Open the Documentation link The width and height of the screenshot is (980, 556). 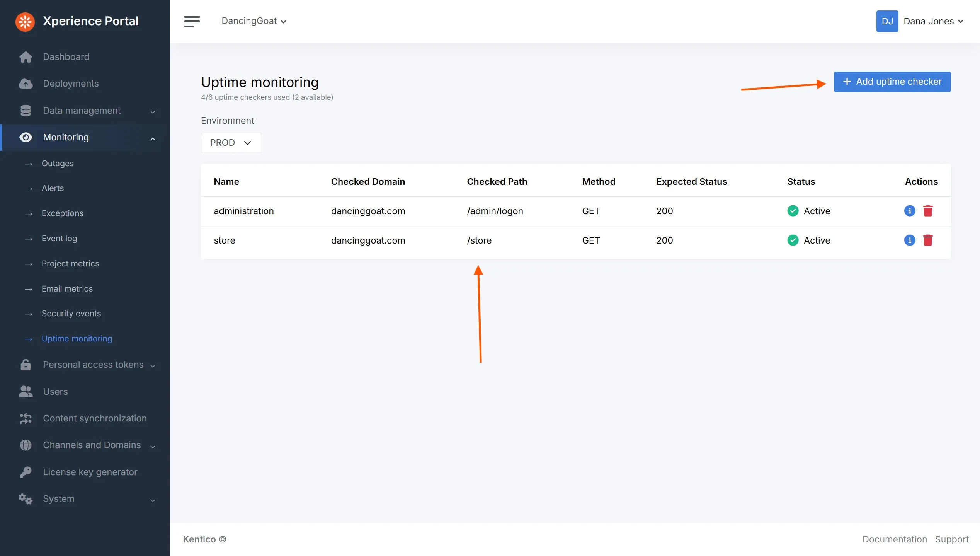coord(894,539)
